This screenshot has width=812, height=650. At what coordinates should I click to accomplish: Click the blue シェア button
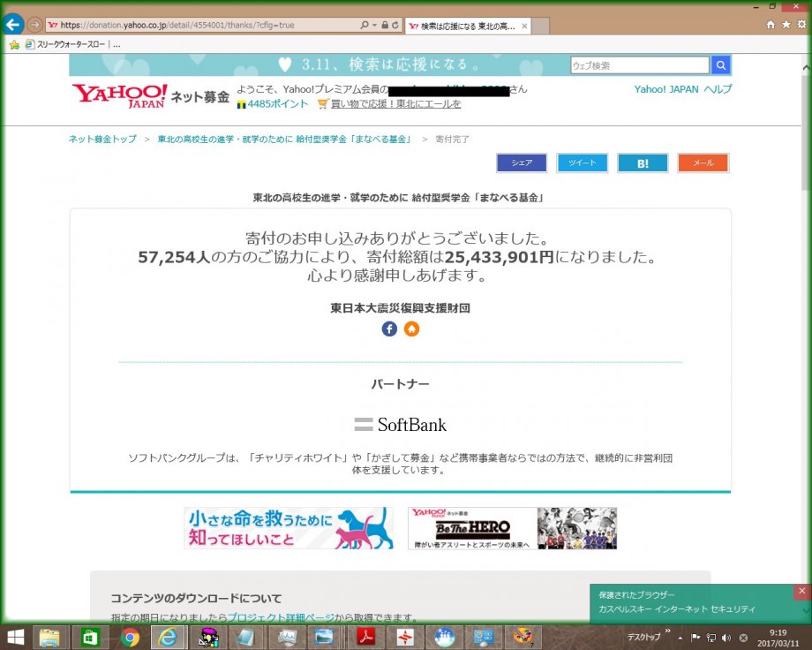click(x=522, y=162)
